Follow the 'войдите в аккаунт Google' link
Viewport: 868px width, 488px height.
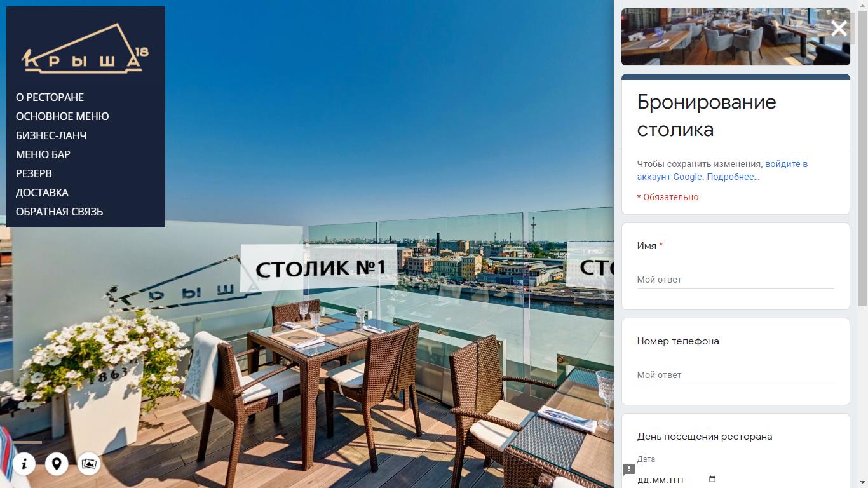(722, 170)
